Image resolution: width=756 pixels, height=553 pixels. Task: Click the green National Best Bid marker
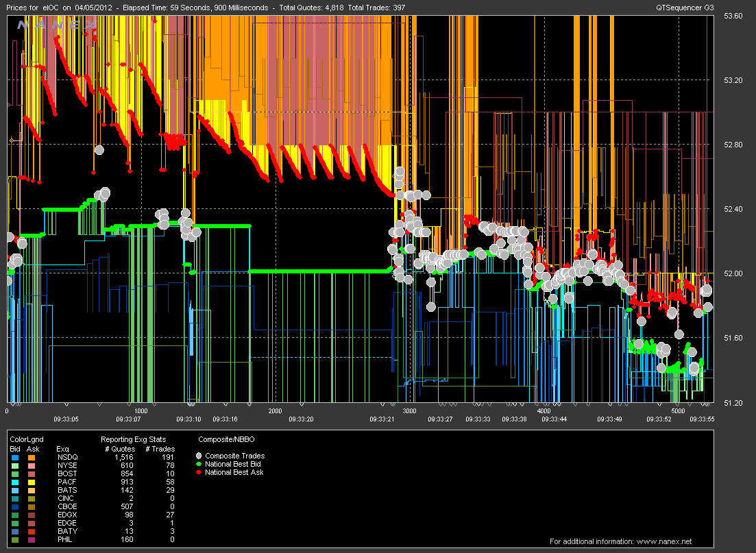pyautogui.click(x=199, y=464)
